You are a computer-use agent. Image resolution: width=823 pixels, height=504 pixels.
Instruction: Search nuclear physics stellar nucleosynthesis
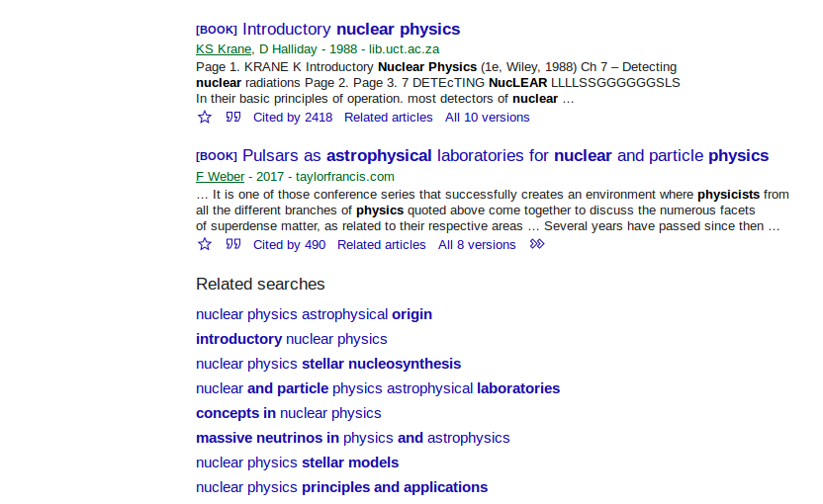[x=328, y=364]
